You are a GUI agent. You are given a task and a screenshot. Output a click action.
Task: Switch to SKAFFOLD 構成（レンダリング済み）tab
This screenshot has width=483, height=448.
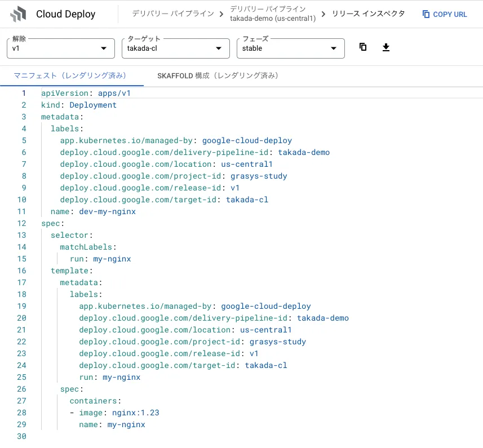pos(218,76)
